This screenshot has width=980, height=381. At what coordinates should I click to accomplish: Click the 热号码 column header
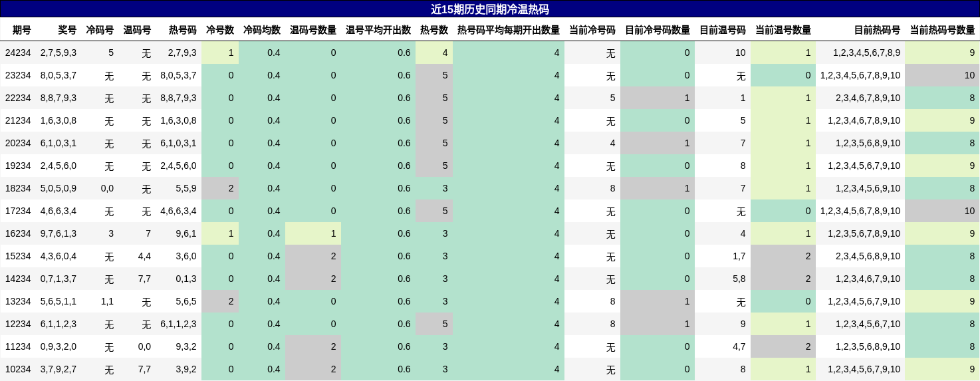(x=182, y=30)
